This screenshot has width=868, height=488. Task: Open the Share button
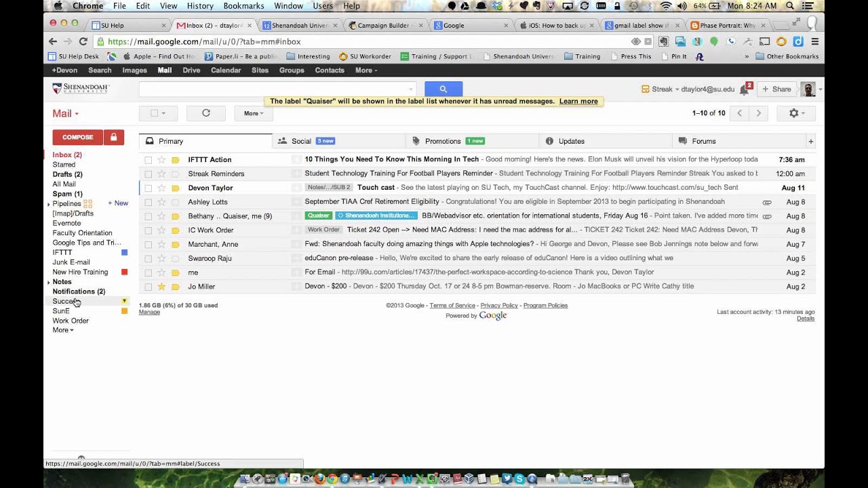(x=776, y=89)
